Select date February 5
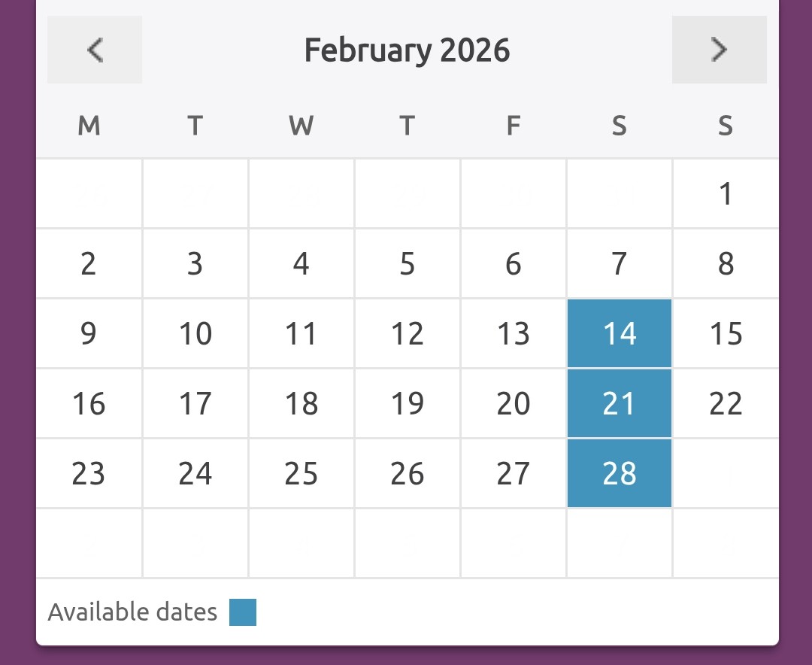812x665 pixels. [x=408, y=264]
